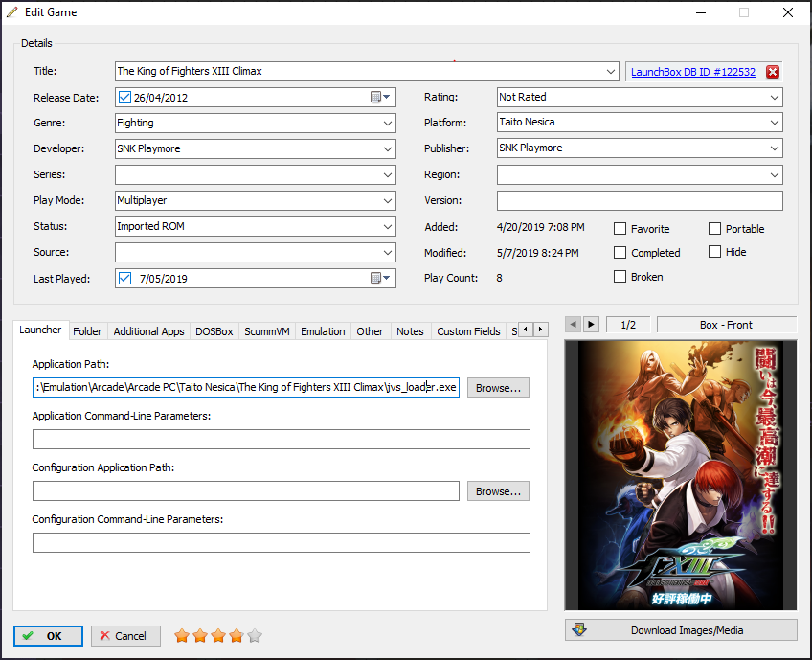Remove the LaunchBox DB ID link with red X
The image size is (812, 660).
pyautogui.click(x=772, y=72)
